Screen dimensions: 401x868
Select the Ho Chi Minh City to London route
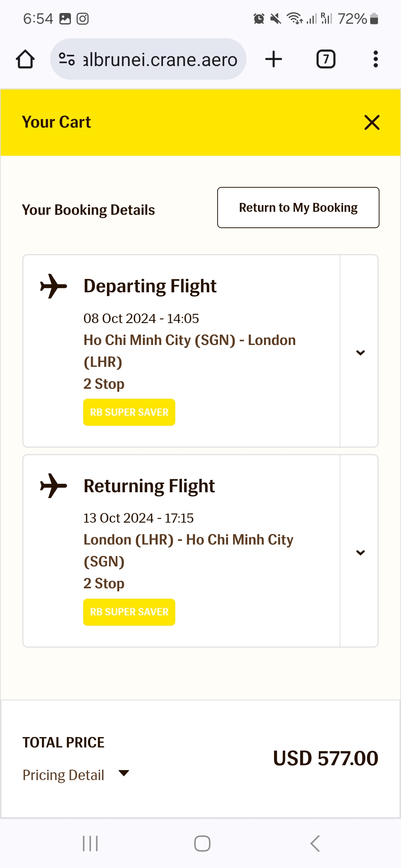[189, 351]
